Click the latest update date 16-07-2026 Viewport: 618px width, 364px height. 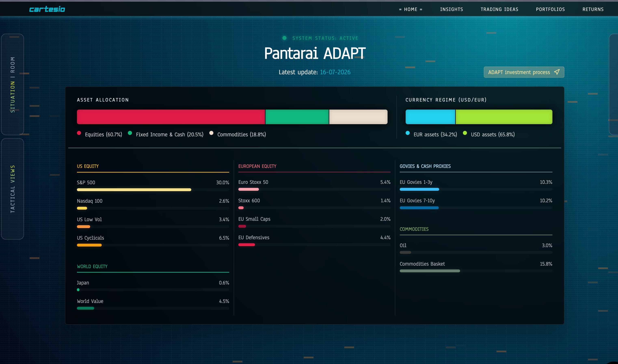(x=335, y=72)
